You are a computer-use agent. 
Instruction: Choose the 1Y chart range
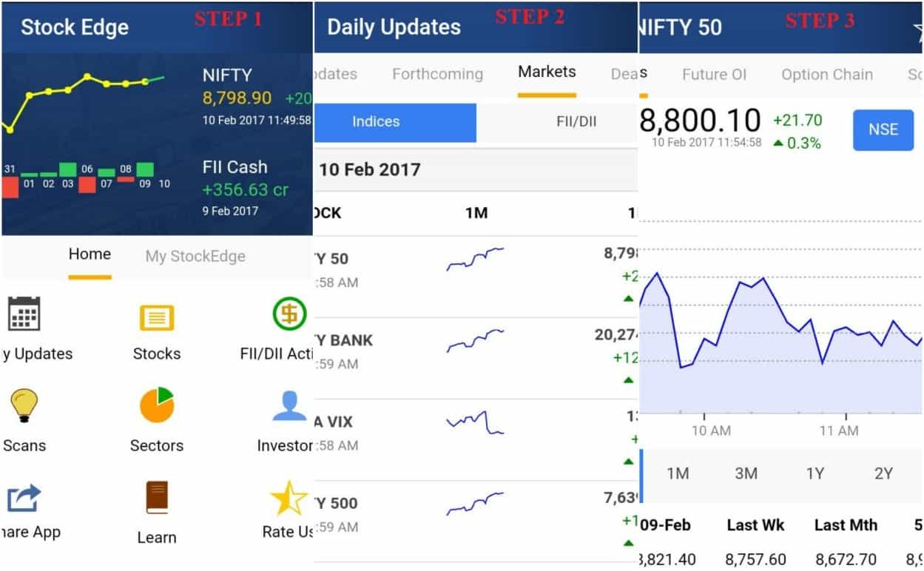click(815, 473)
